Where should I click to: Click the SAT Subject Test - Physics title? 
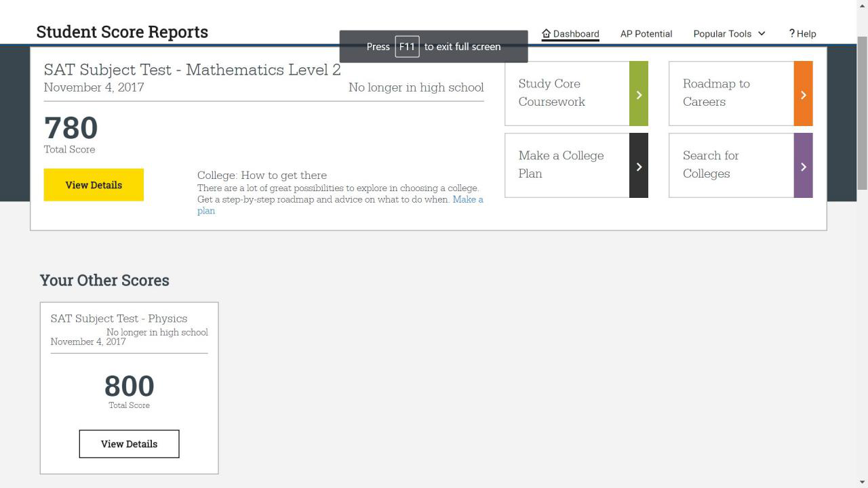[119, 319]
